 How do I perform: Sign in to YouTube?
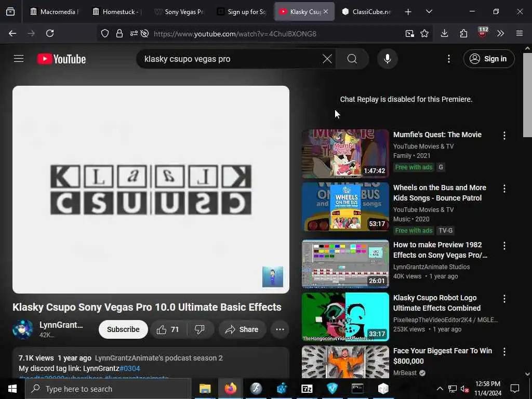[488, 59]
